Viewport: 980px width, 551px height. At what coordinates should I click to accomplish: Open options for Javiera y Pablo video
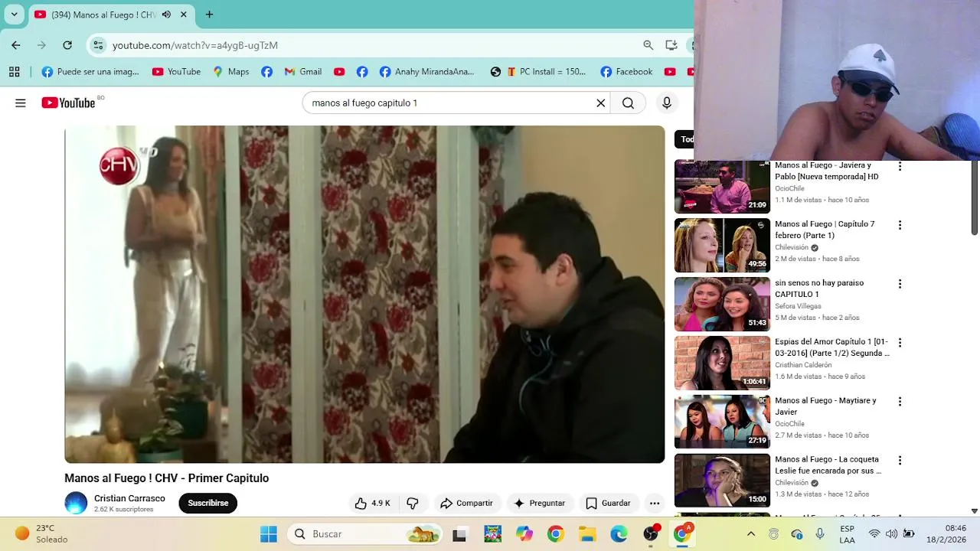pyautogui.click(x=900, y=166)
